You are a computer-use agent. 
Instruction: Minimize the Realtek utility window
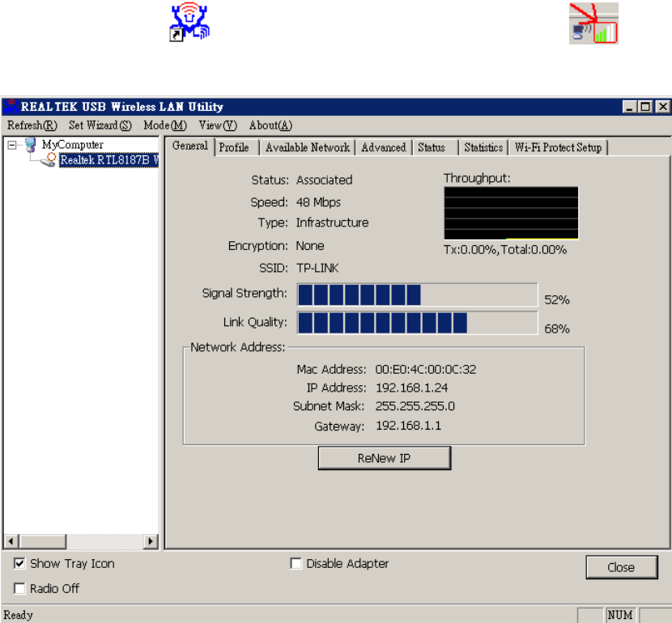pyautogui.click(x=629, y=107)
